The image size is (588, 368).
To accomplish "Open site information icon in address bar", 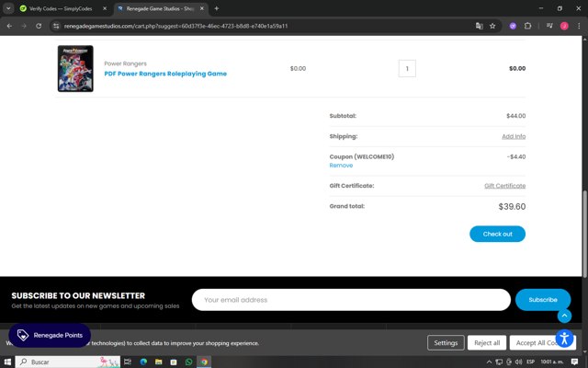I will (x=56, y=26).
